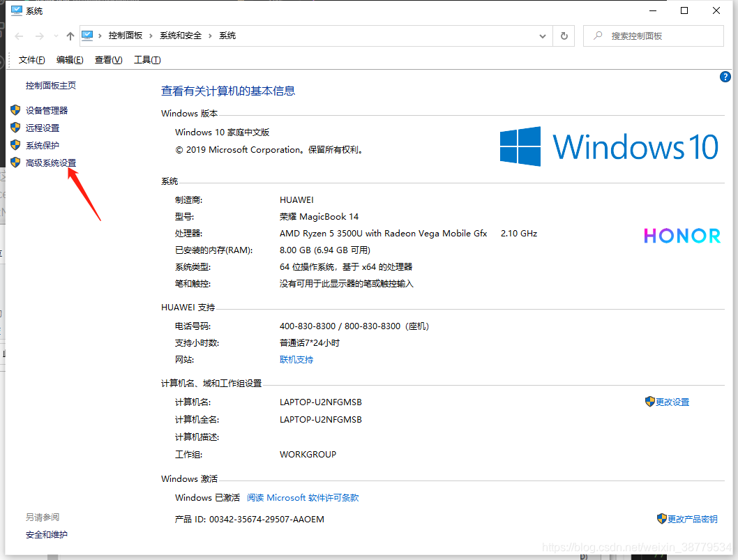Open 远程设置 link

(43, 128)
